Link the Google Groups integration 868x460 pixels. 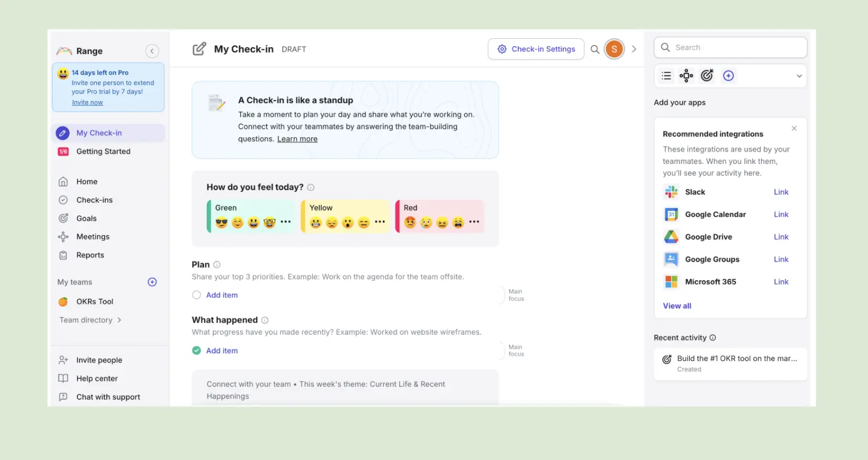[781, 259]
